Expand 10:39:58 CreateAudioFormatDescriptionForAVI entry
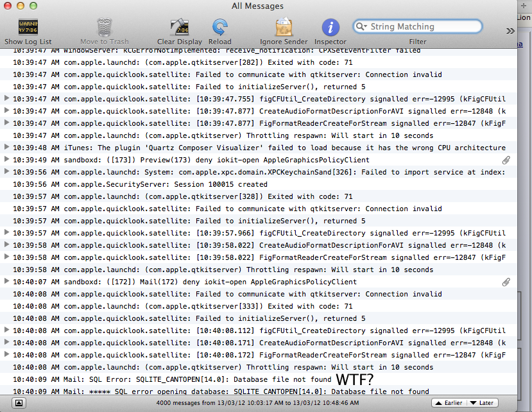 [x=6, y=245]
